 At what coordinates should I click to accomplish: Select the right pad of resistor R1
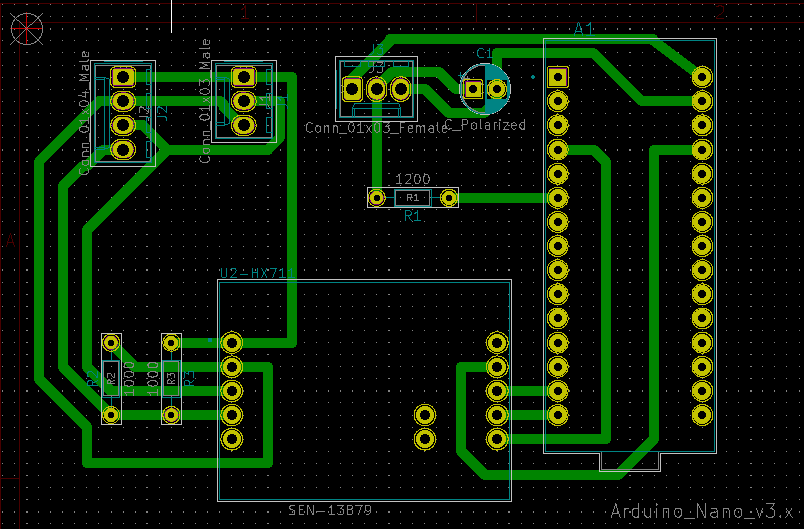tap(449, 197)
